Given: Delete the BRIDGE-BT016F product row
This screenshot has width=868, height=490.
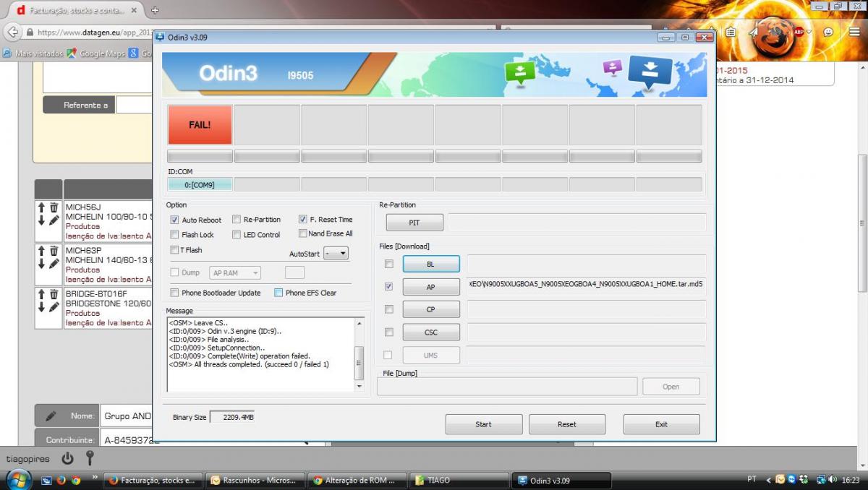Looking at the screenshot, I should [54, 294].
